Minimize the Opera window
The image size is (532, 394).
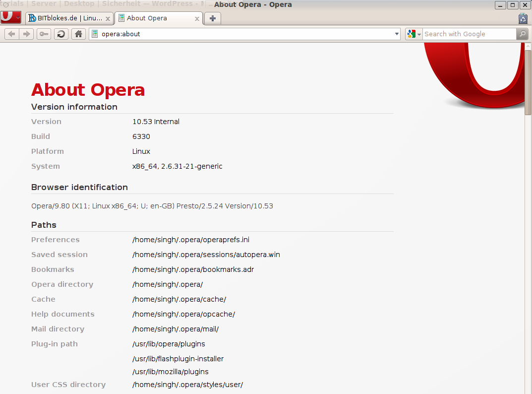[x=500, y=5]
